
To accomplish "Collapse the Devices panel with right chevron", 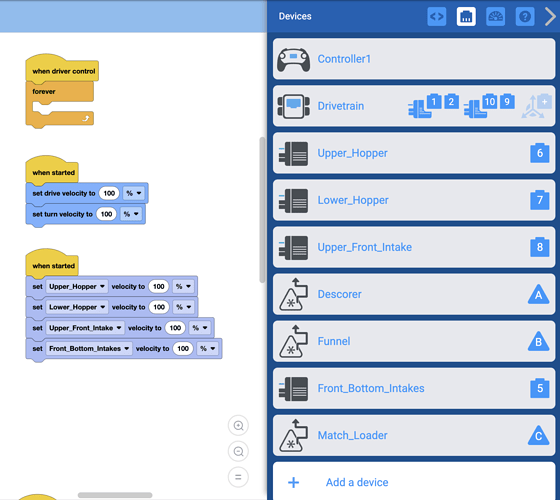I will click(x=550, y=16).
